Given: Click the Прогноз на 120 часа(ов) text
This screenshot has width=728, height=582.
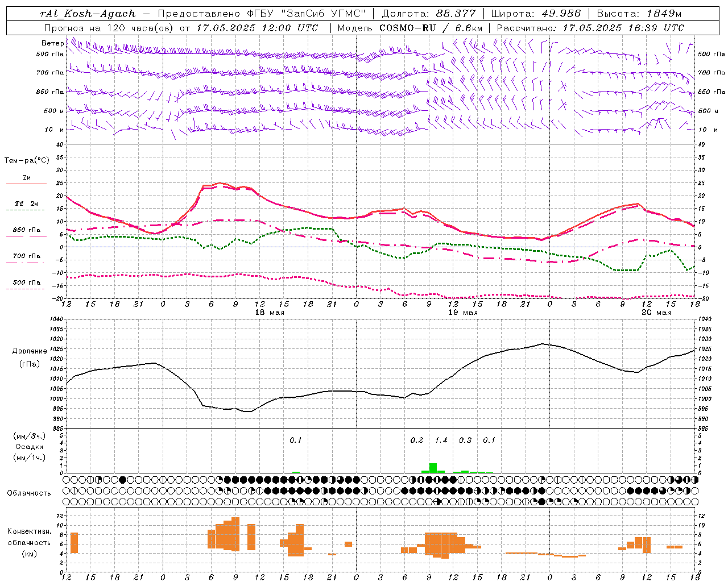Looking at the screenshot, I should 109,27.
